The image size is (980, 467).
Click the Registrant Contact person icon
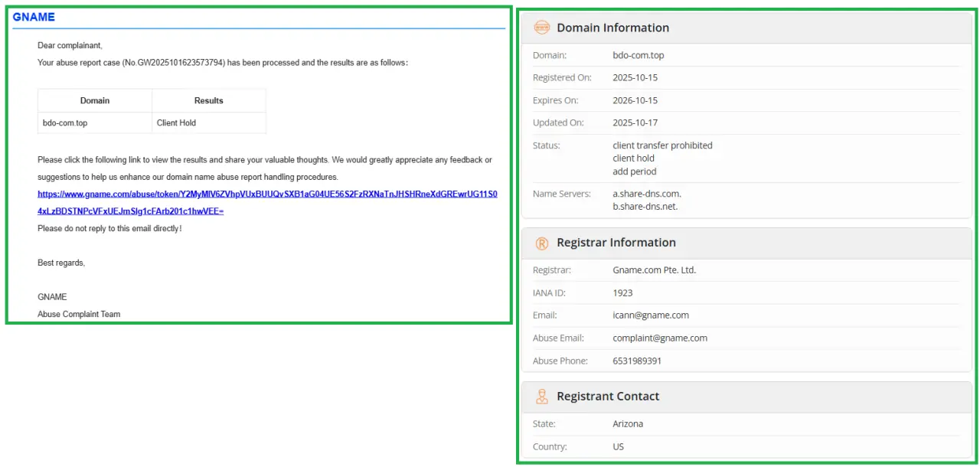click(x=541, y=397)
